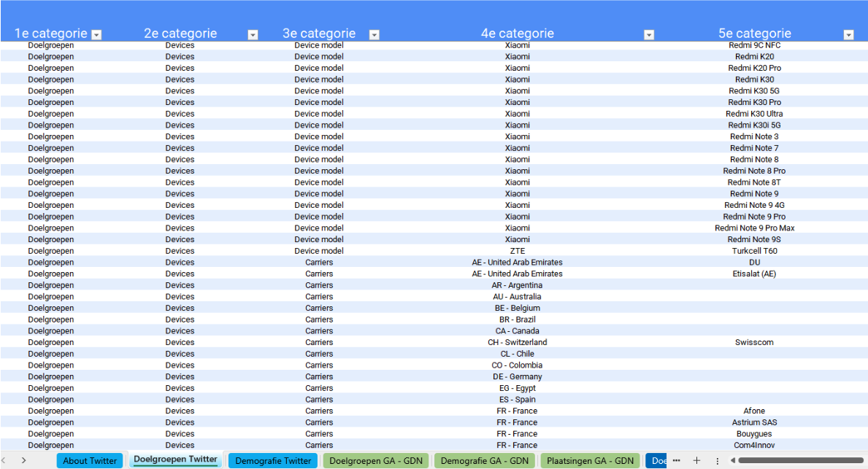The height and width of the screenshot is (469, 868).
Task: Click the Redmi 9C NFC cell
Action: click(x=755, y=45)
